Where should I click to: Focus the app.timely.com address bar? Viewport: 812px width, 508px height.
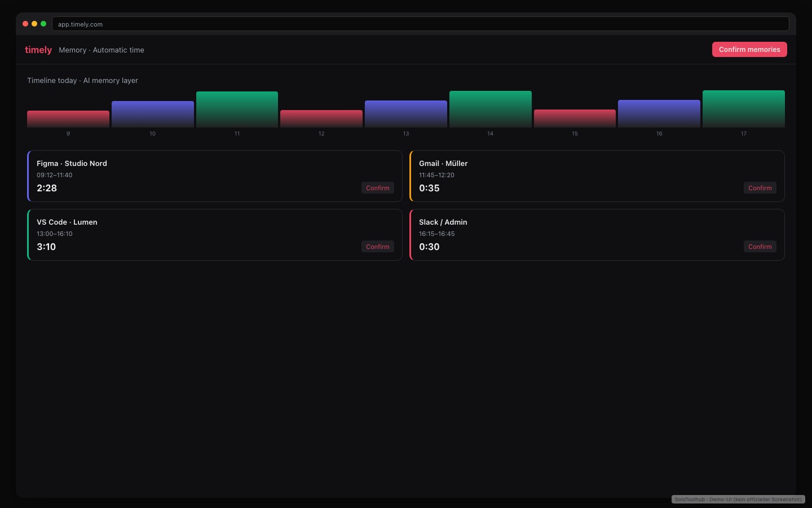tap(421, 24)
